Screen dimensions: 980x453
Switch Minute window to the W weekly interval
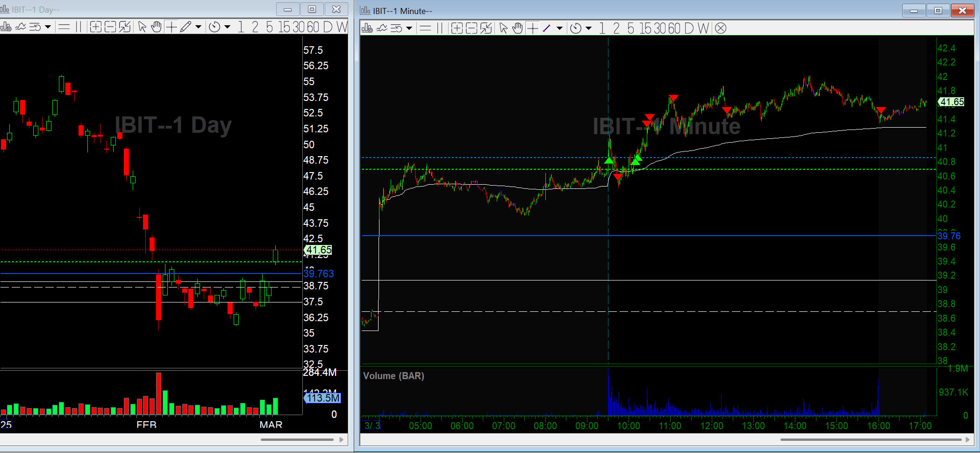click(703, 29)
